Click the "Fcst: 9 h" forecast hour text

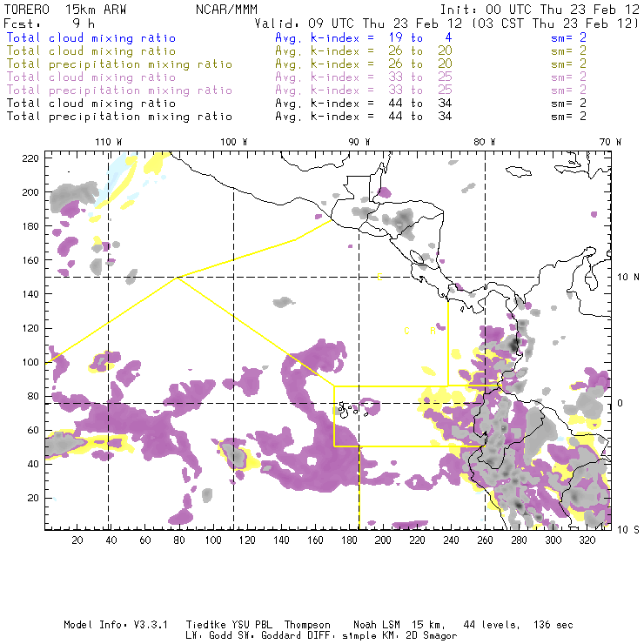point(50,23)
